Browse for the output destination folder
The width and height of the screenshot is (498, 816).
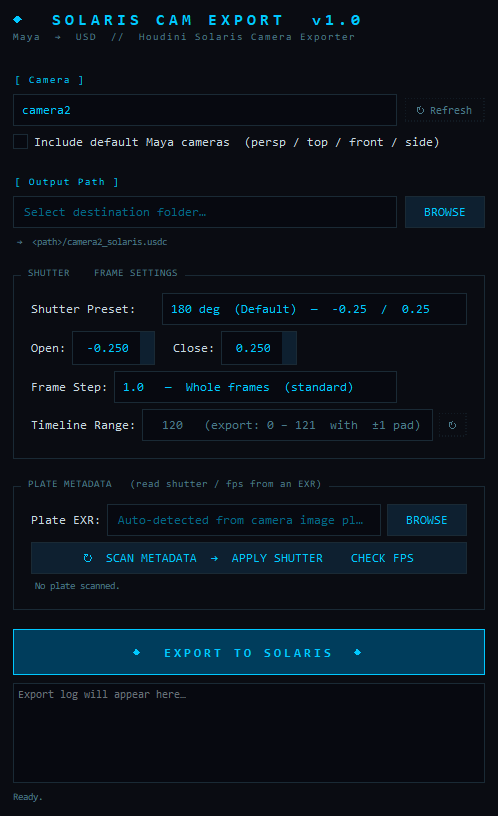(444, 212)
